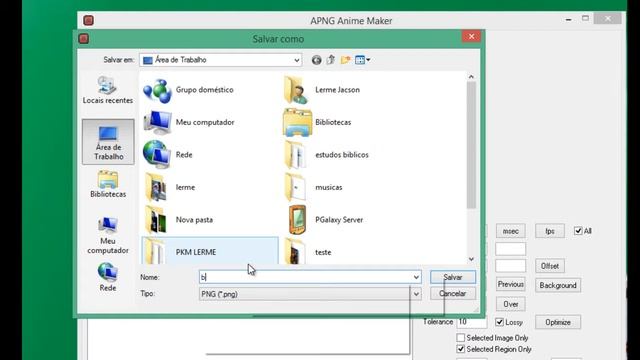
Task: Close the Salvar como dialog
Action: 471,36
